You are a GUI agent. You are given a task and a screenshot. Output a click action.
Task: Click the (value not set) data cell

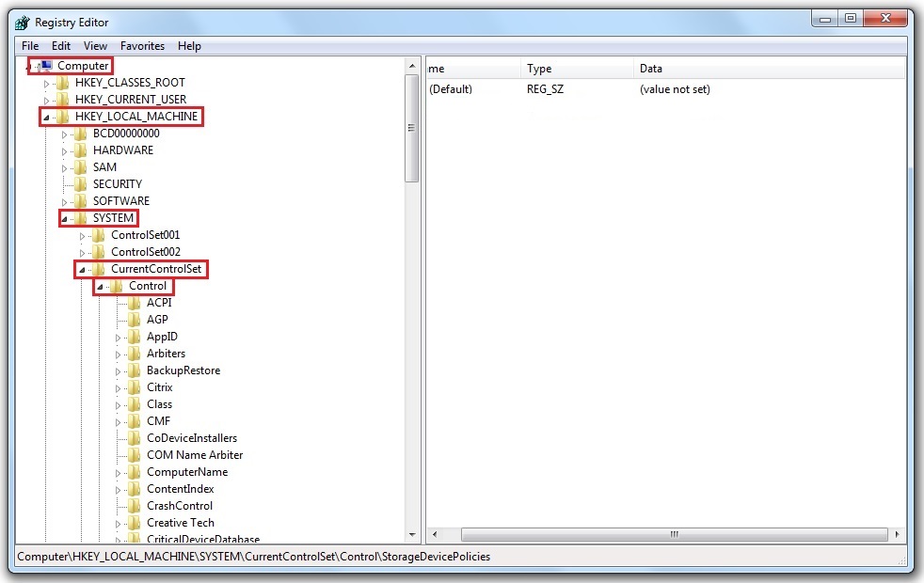(675, 89)
